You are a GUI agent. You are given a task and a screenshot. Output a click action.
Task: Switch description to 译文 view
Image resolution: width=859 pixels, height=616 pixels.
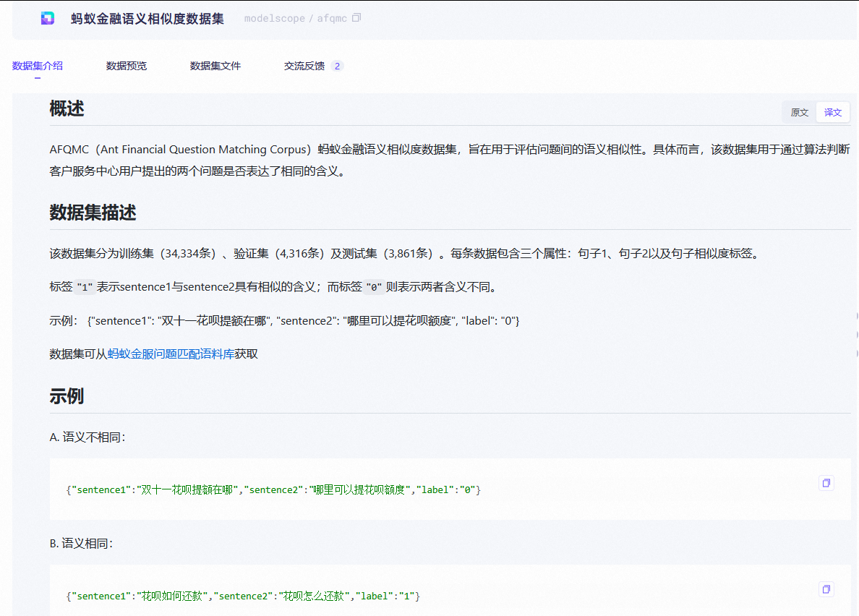point(833,112)
